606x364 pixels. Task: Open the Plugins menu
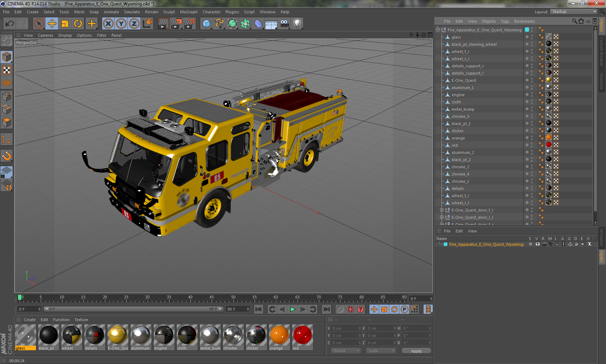pyautogui.click(x=232, y=12)
